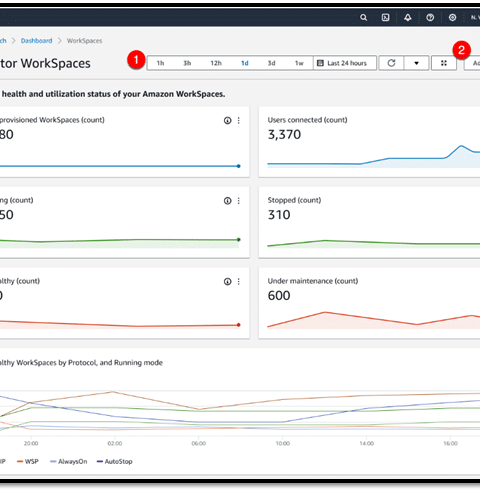Toggle the WSP legend entry

[28, 461]
